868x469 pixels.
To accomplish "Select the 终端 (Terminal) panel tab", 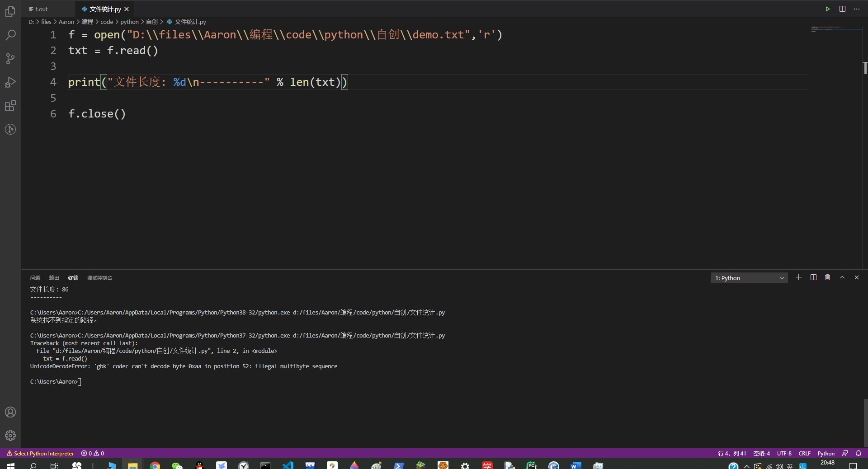I will coord(73,278).
